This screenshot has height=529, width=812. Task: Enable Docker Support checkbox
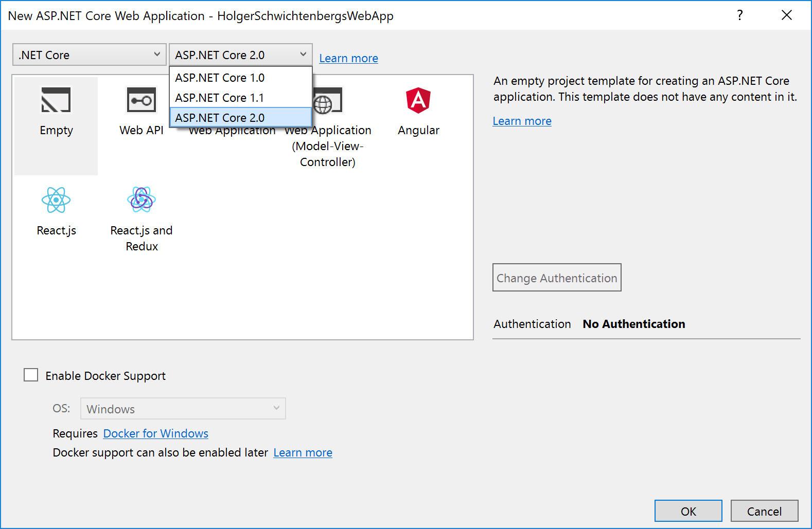pos(31,375)
